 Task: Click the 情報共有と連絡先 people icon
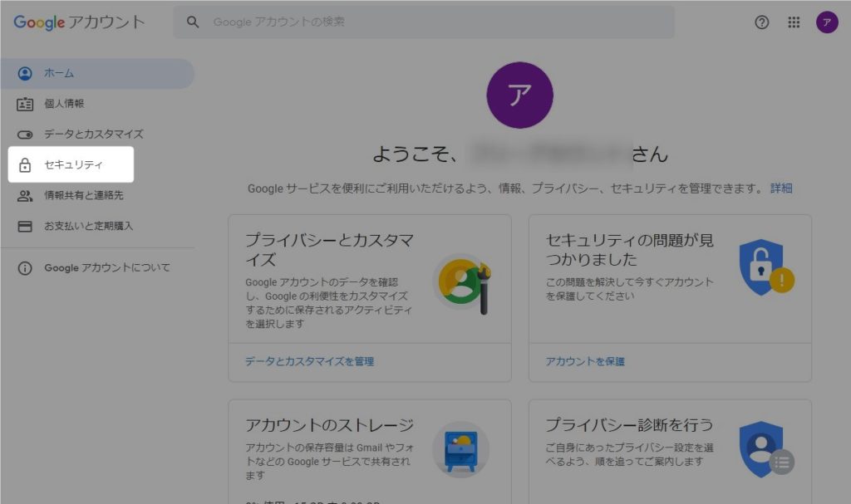25,196
